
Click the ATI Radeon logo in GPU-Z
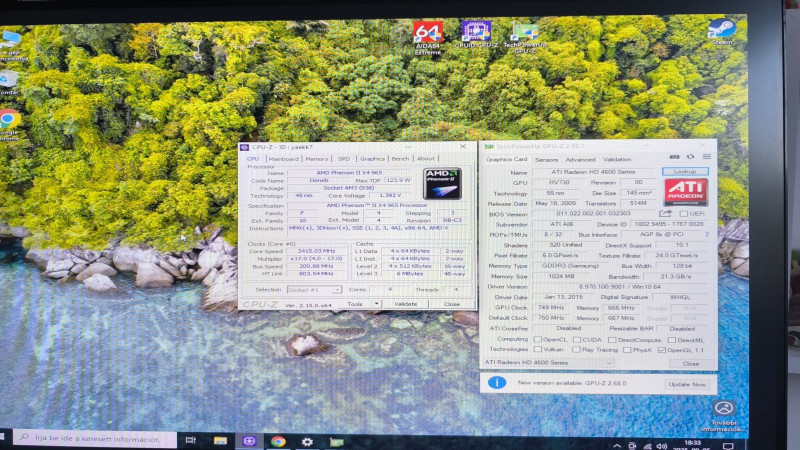click(x=686, y=192)
